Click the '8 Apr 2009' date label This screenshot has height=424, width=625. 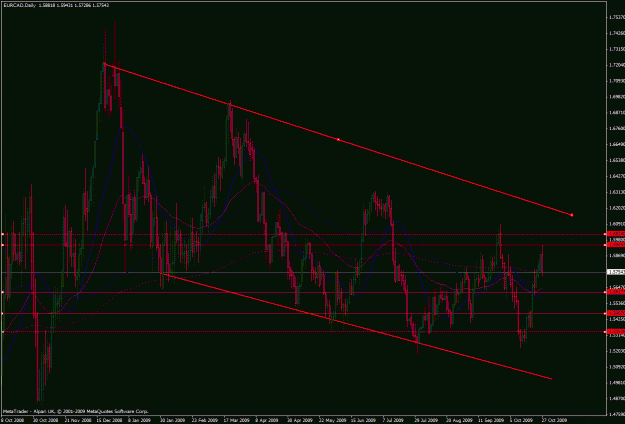click(x=267, y=420)
